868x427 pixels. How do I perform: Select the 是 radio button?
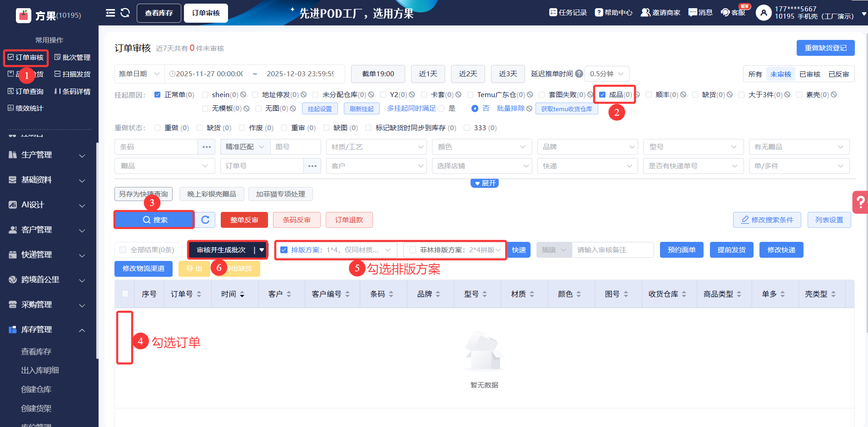[441, 108]
